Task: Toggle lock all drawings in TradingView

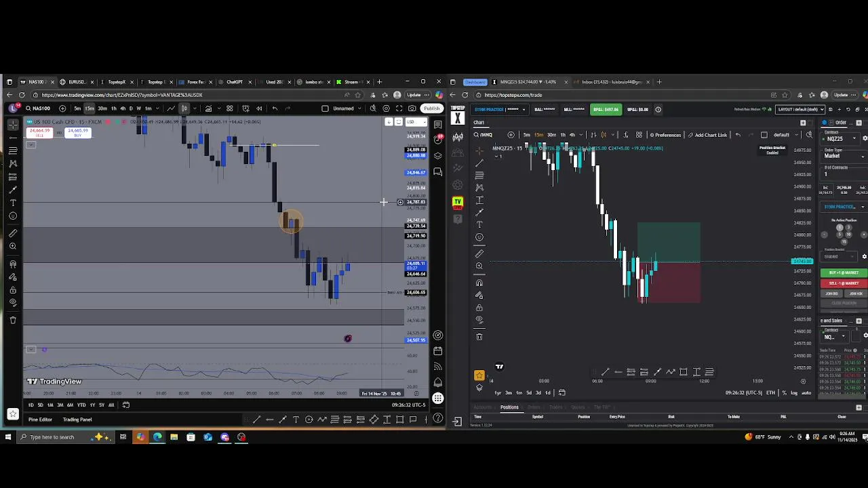Action: pos(13,289)
